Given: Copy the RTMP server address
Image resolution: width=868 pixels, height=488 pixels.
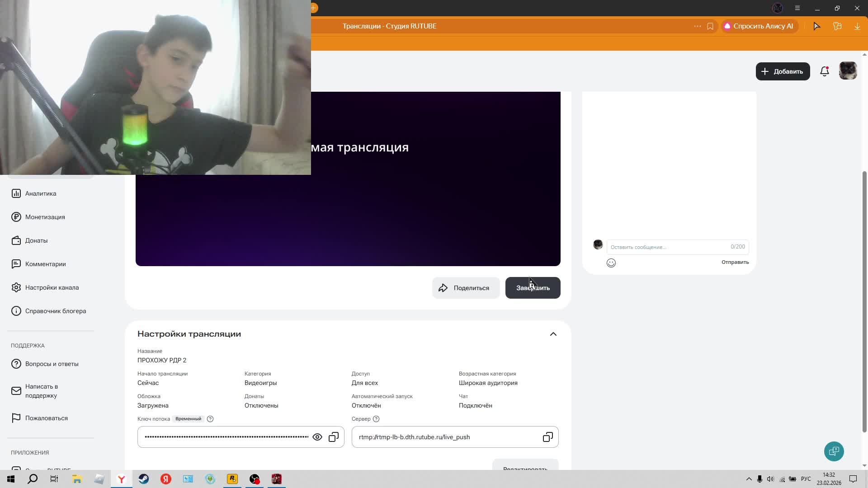Looking at the screenshot, I should tap(547, 437).
